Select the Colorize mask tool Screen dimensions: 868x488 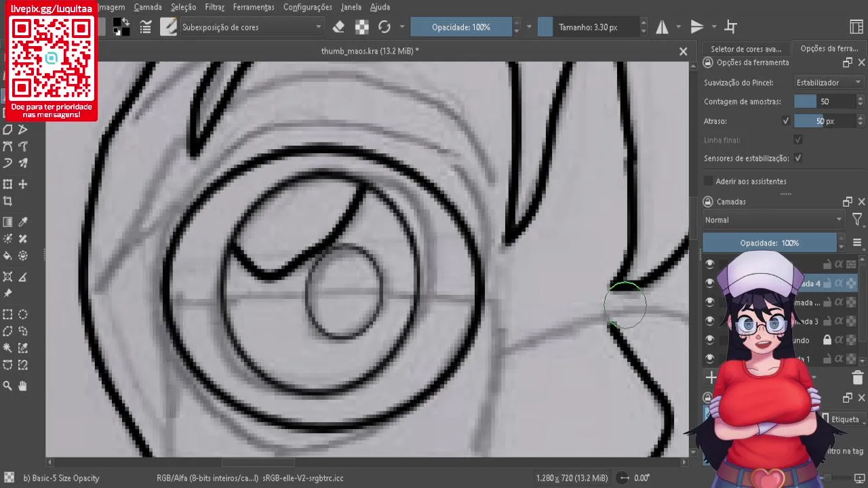click(7, 239)
